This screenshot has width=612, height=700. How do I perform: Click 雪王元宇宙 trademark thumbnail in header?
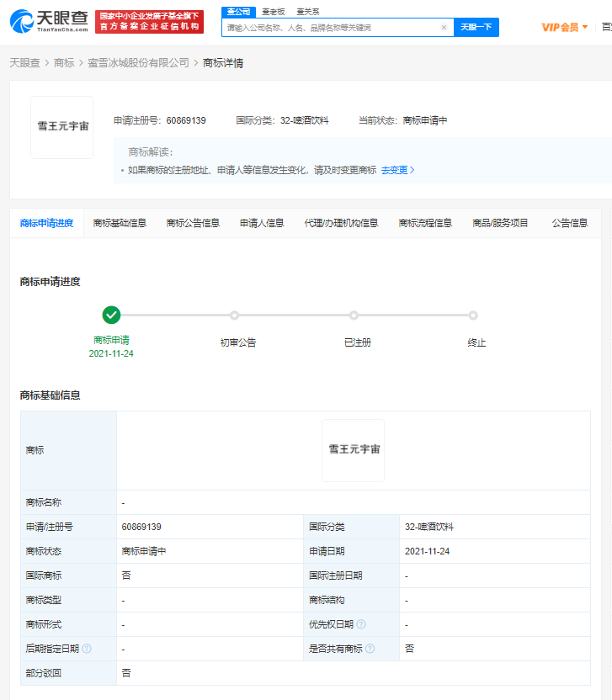62,127
